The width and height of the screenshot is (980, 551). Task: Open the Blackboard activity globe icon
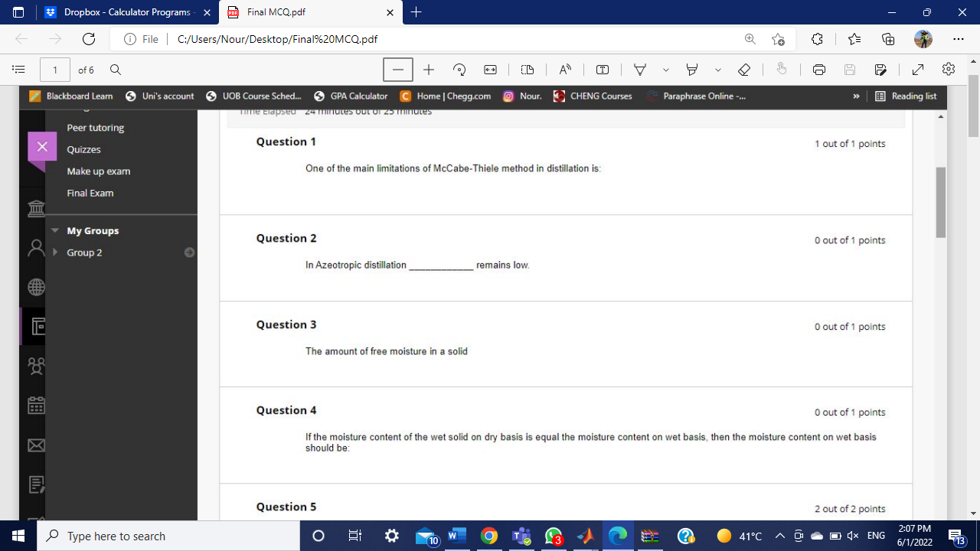35,287
